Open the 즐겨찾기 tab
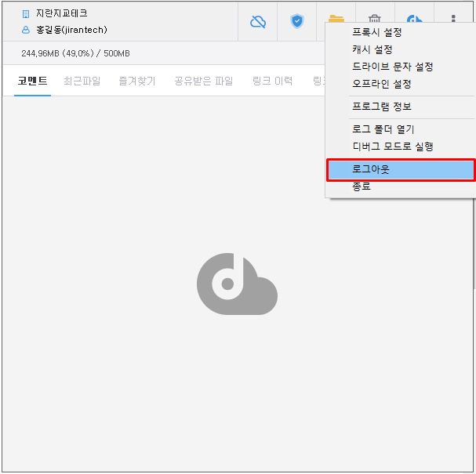This screenshot has height=474, width=476. [x=137, y=81]
